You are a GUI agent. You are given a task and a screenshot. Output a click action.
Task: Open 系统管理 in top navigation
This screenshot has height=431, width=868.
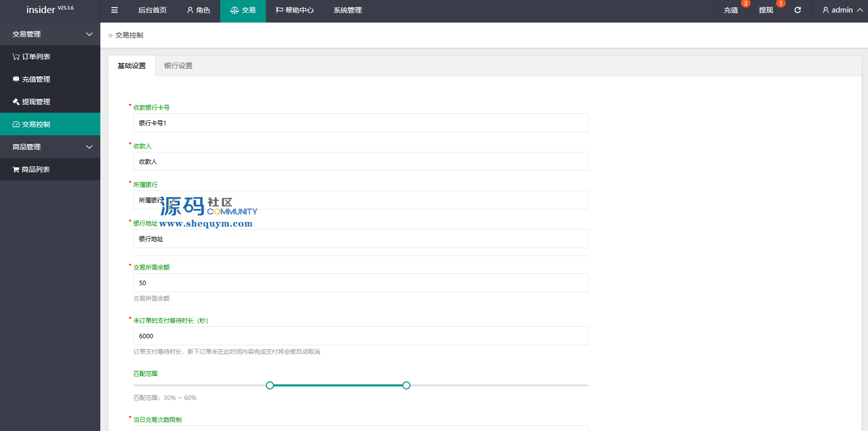coord(348,10)
